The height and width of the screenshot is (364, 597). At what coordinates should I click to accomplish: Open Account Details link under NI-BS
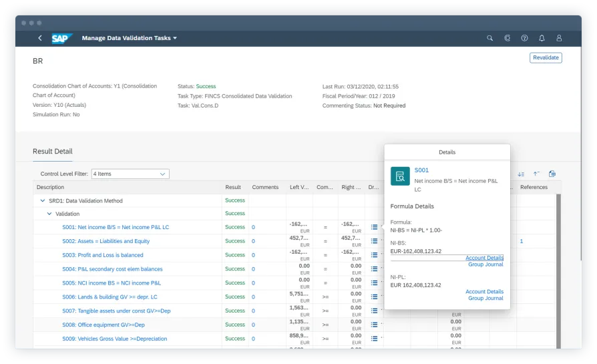484,258
